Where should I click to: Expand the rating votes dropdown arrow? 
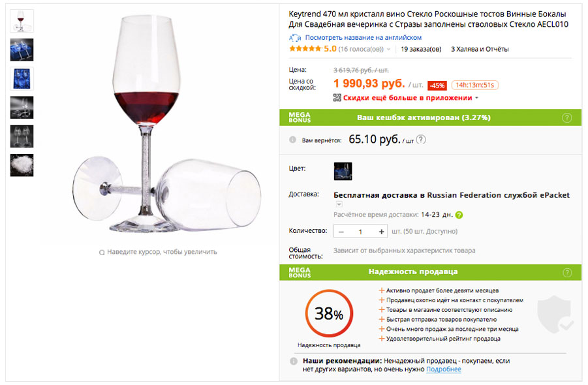[x=389, y=50]
